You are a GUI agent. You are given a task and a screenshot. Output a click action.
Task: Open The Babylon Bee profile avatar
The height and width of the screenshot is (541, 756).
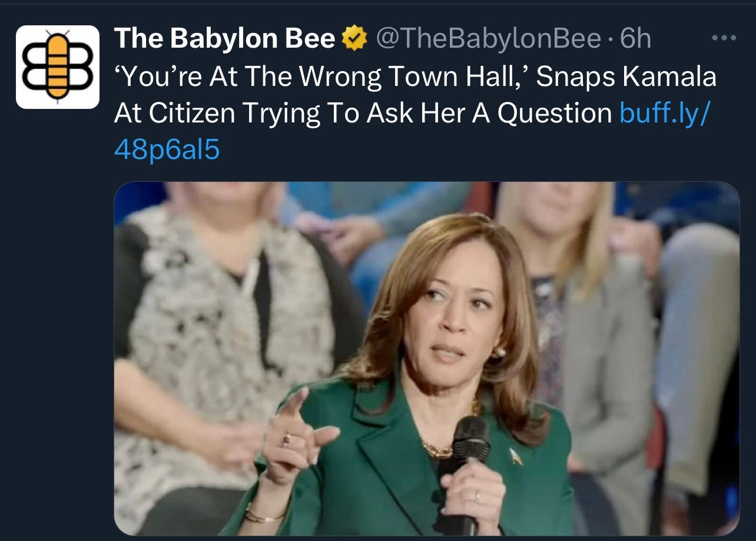[58, 67]
